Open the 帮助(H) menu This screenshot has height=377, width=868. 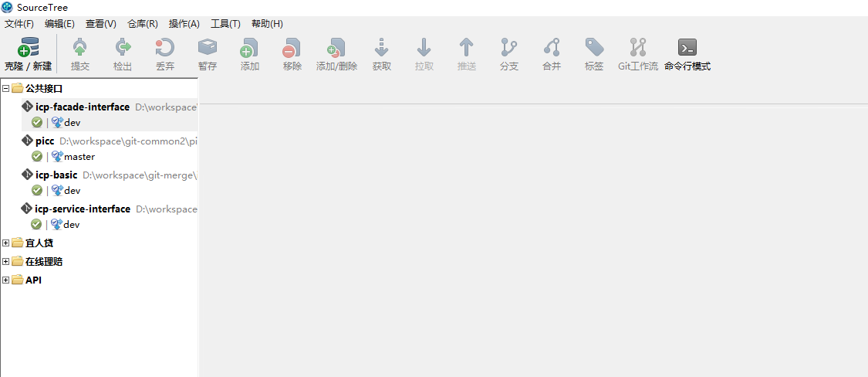click(x=267, y=24)
